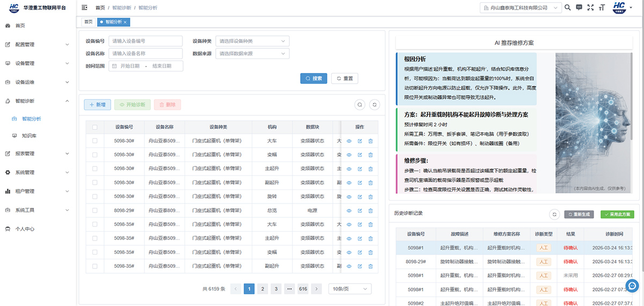644x306 pixels.
Task: Delete the 5098-30# 主起升 row
Action: pyautogui.click(x=370, y=169)
